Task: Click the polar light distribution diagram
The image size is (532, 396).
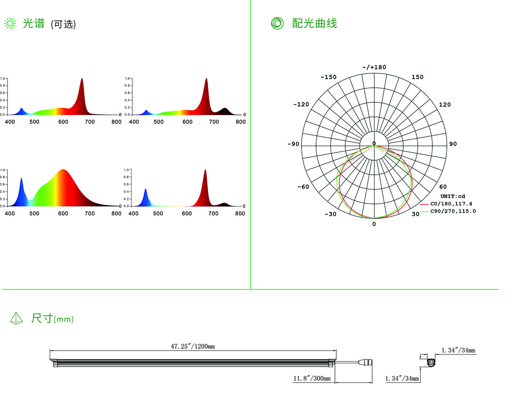Action: (374, 146)
